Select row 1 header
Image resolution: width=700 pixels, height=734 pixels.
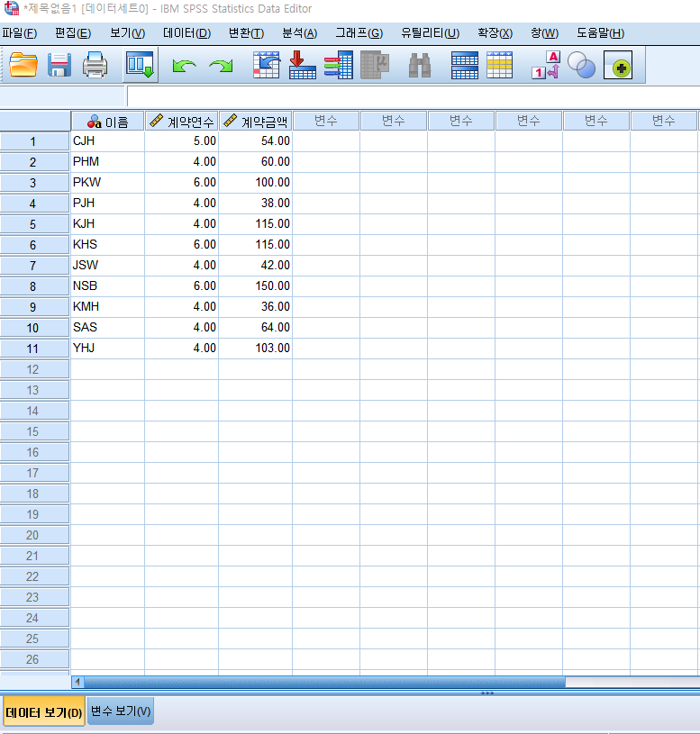tap(34, 141)
